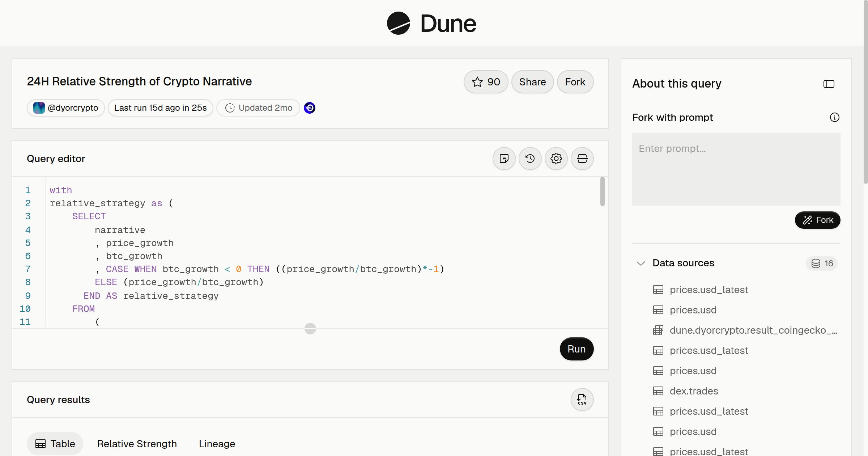Click the query title text
The width and height of the screenshot is (868, 456).
click(139, 81)
